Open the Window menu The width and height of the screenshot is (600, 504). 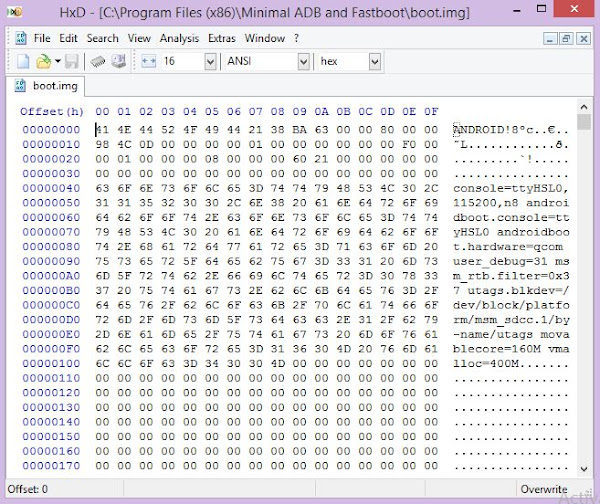265,38
